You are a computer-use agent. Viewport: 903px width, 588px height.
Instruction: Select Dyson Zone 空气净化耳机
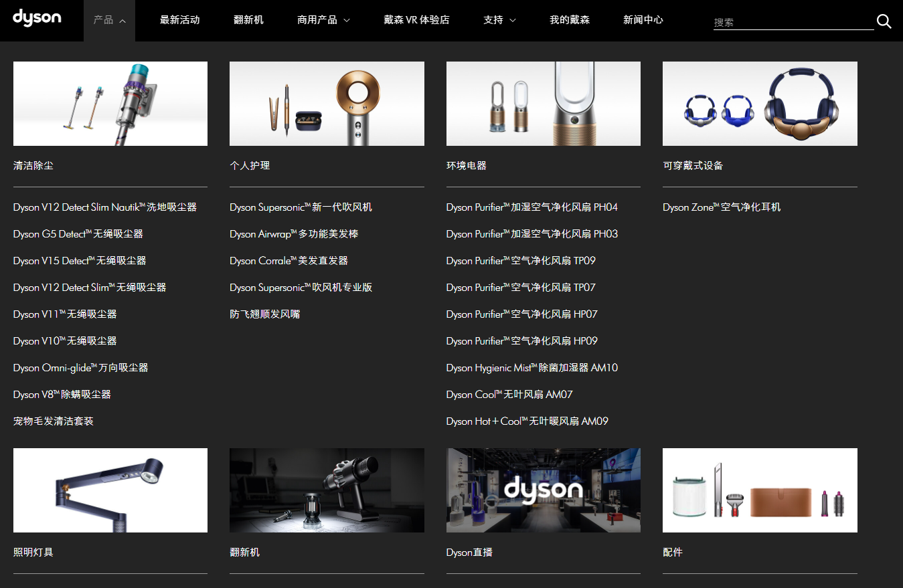click(722, 207)
